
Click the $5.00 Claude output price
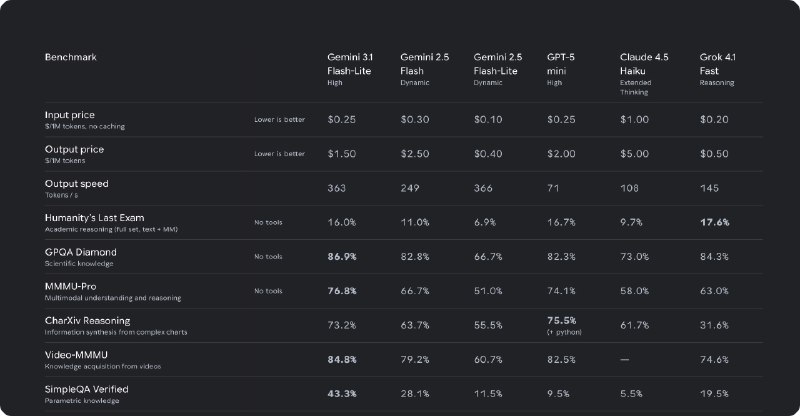[636, 154]
